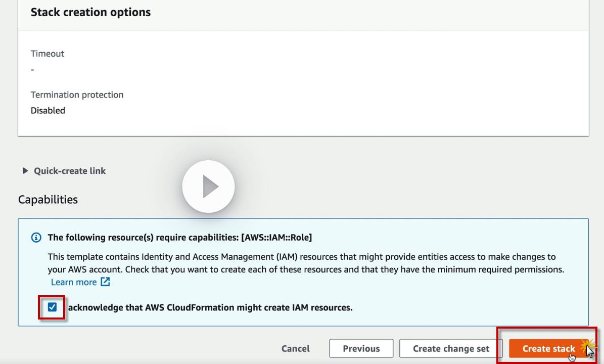Click the Cancel button

tap(296, 348)
